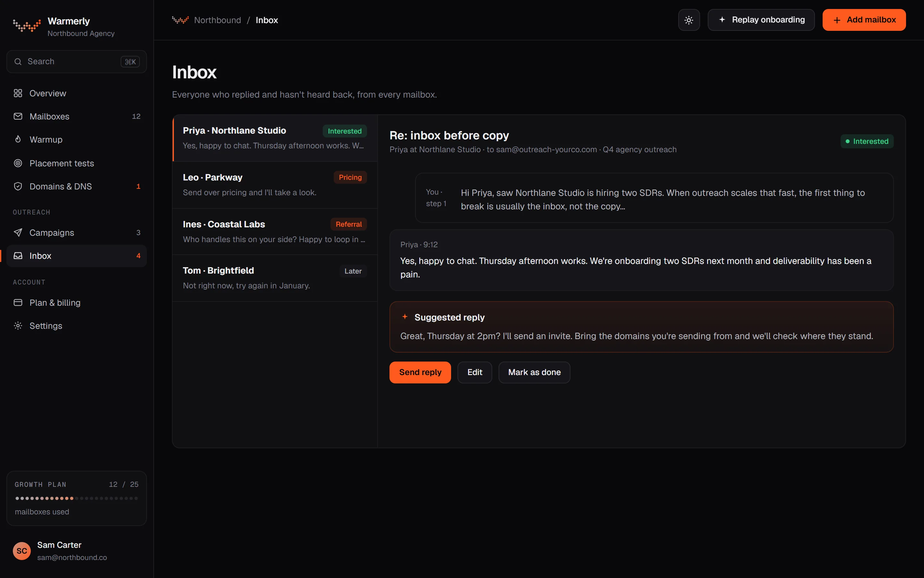Open Campaigns in the sidebar
Image resolution: width=924 pixels, height=578 pixels.
point(77,232)
